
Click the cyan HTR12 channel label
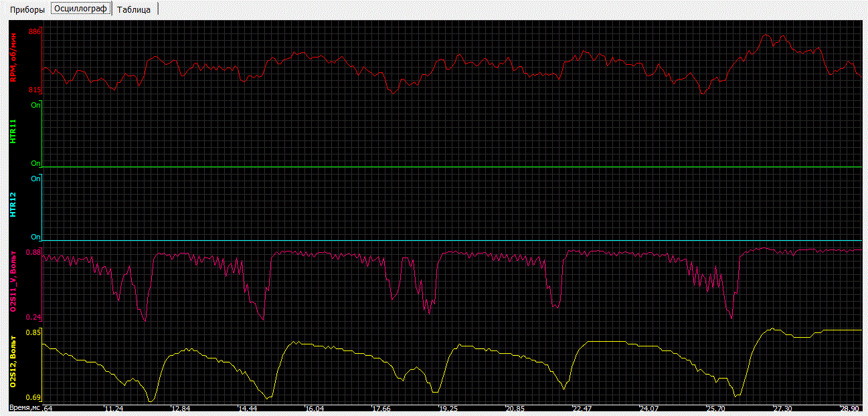coord(12,207)
